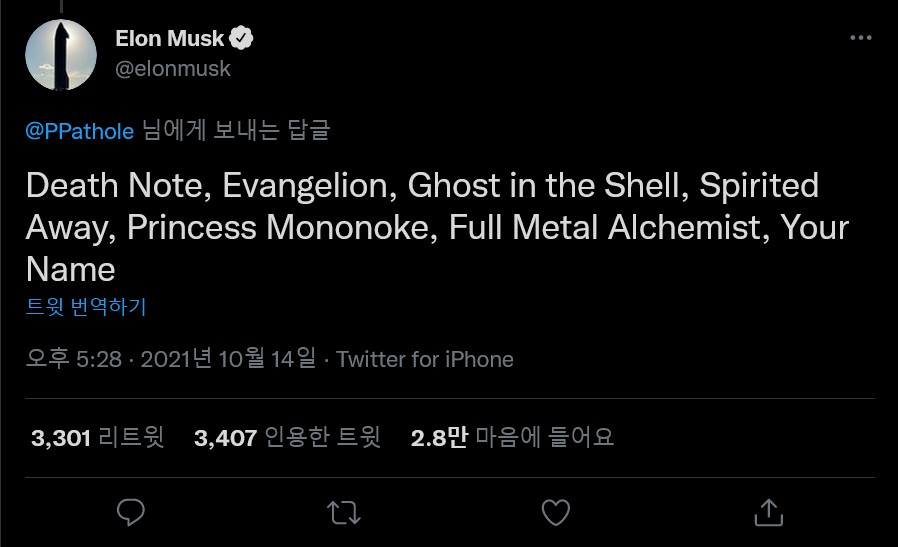Viewport: 898px width, 547px height.
Task: Open the three-dot more options menu
Action: coord(860,38)
